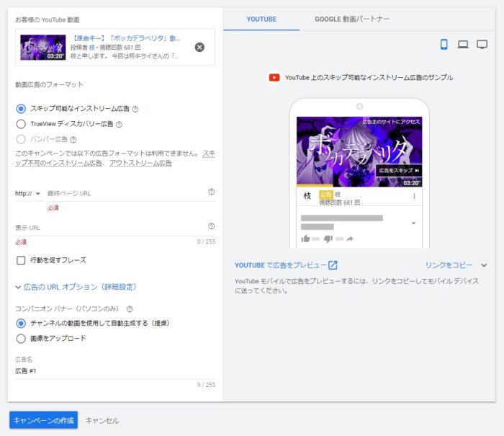The height and width of the screenshot is (436, 504).
Task: Click the ad video image in phone preview
Action: click(x=359, y=151)
